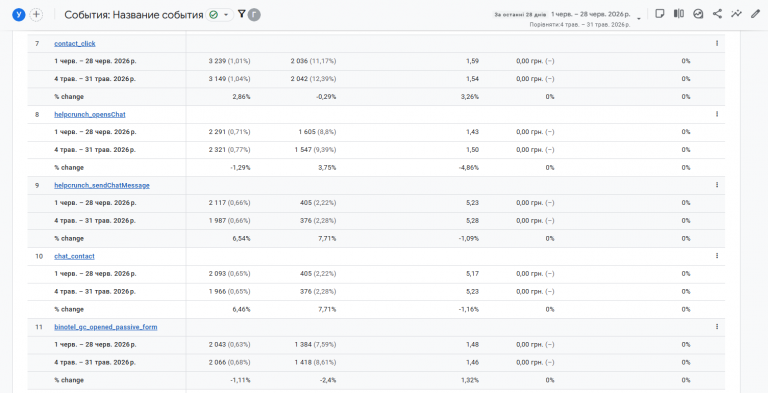Select the -0,29% change value
This screenshot has height=393, width=768.
[326, 97]
